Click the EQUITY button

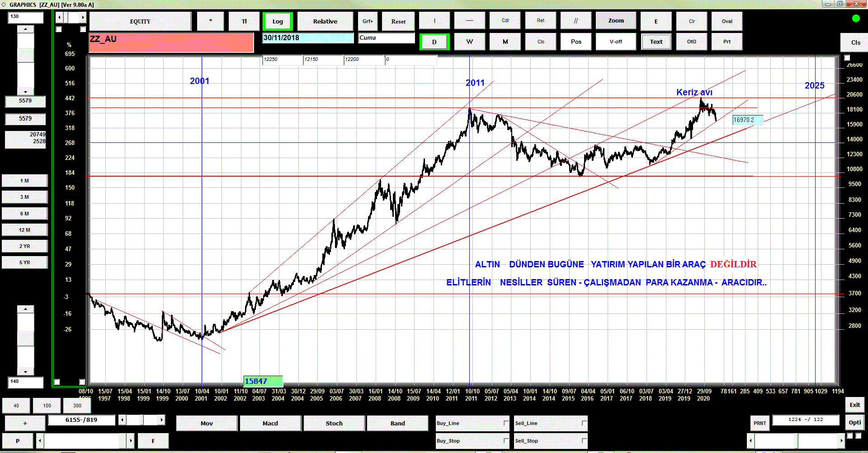click(x=140, y=21)
